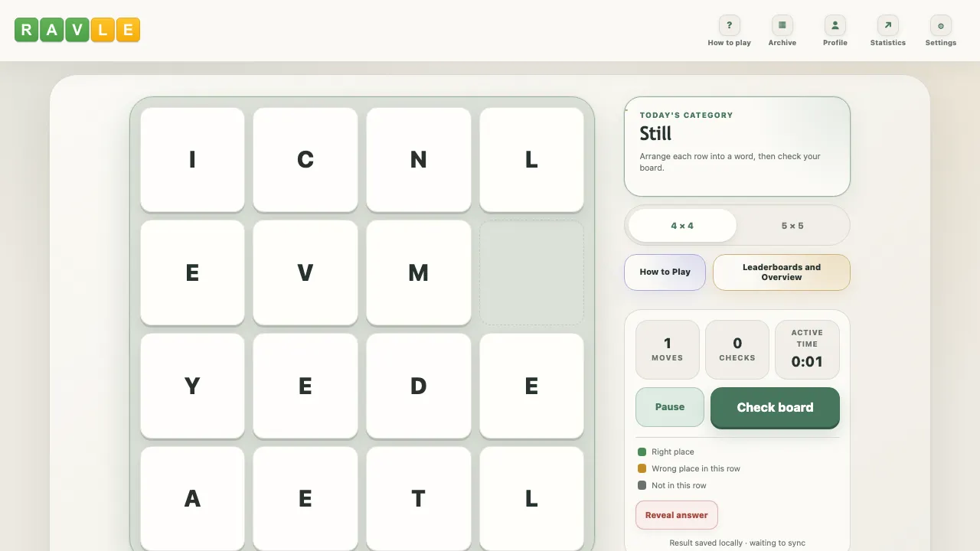980x551 pixels.
Task: Click the Checks counter box
Action: pos(737,350)
